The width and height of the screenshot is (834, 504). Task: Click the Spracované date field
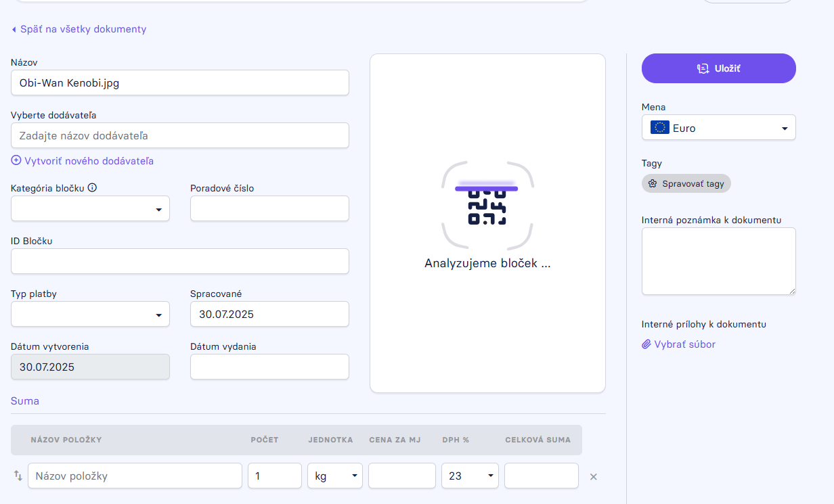(x=269, y=314)
